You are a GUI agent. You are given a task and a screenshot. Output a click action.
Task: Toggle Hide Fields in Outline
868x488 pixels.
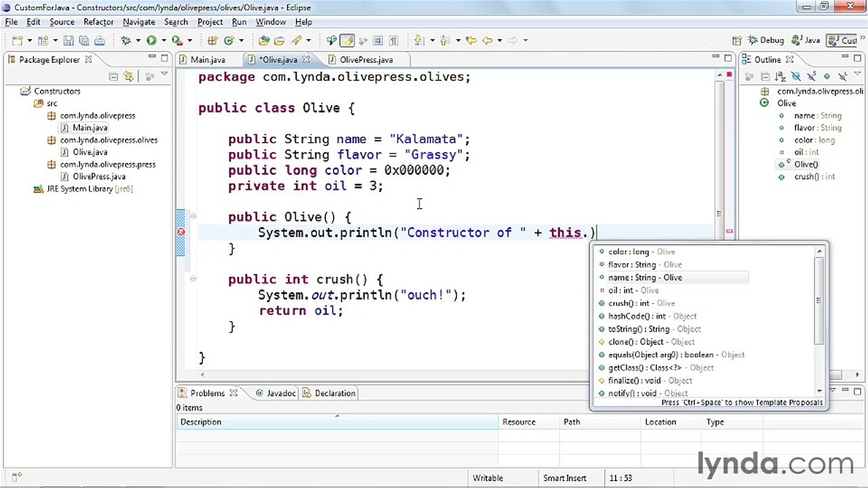pyautogui.click(x=796, y=76)
